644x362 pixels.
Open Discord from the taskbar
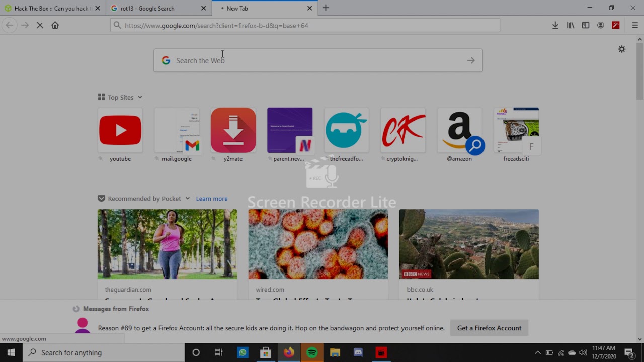coord(358,352)
